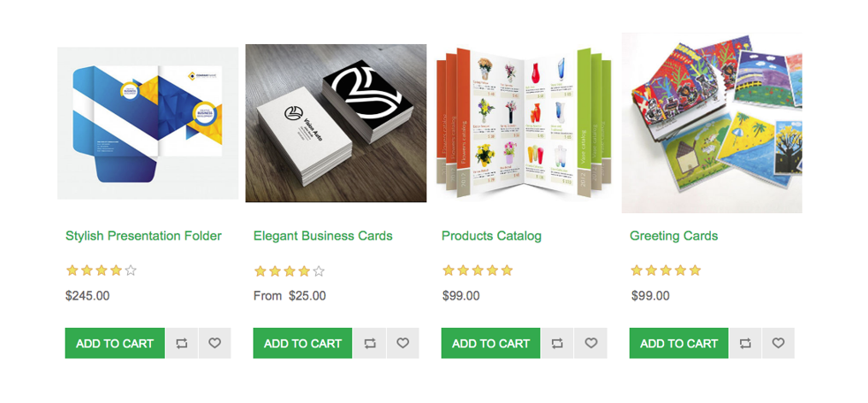The height and width of the screenshot is (403, 868).
Task: Click compare icon for Products Catalog
Action: 557,343
